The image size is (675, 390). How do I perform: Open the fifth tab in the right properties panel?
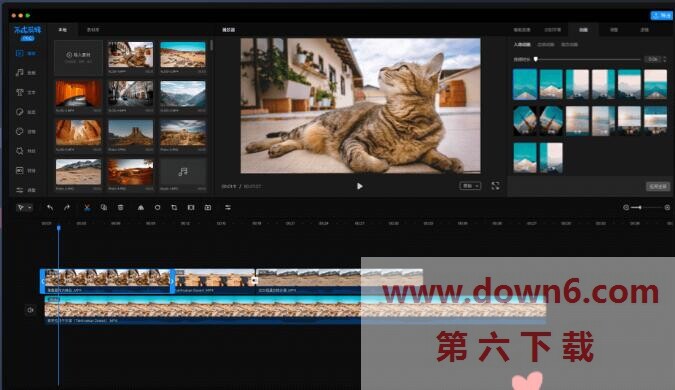[644, 30]
